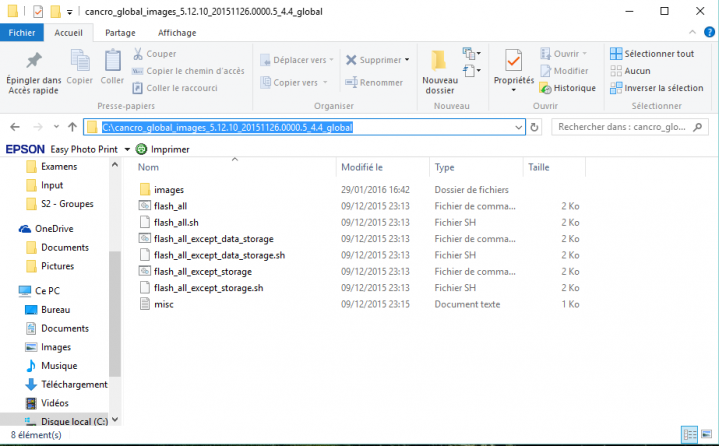Click the Couper scissors icon

click(x=138, y=54)
